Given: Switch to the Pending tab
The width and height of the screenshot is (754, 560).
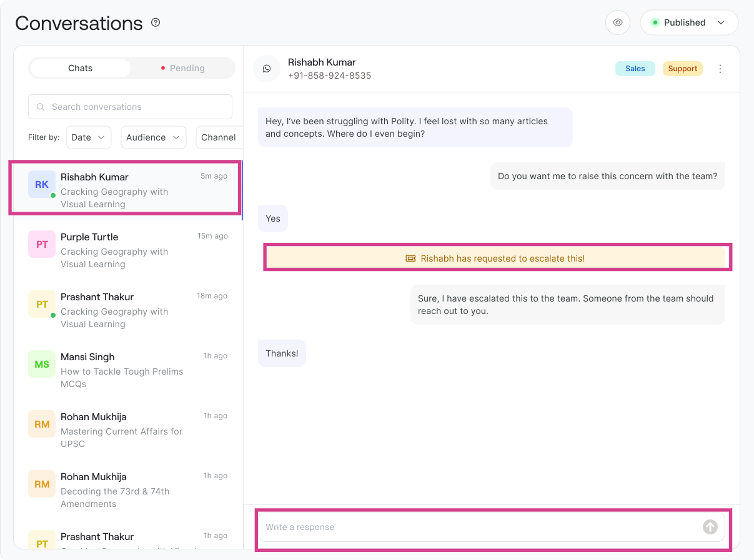Looking at the screenshot, I should [182, 68].
